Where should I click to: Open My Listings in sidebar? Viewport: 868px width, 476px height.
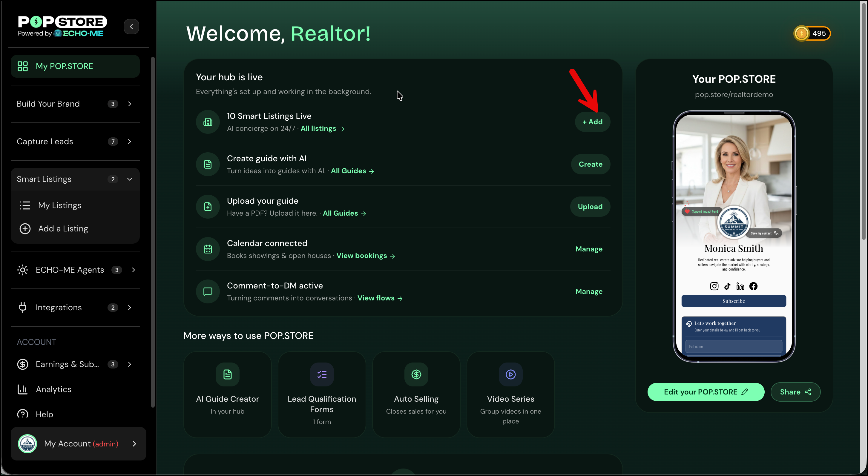point(60,205)
